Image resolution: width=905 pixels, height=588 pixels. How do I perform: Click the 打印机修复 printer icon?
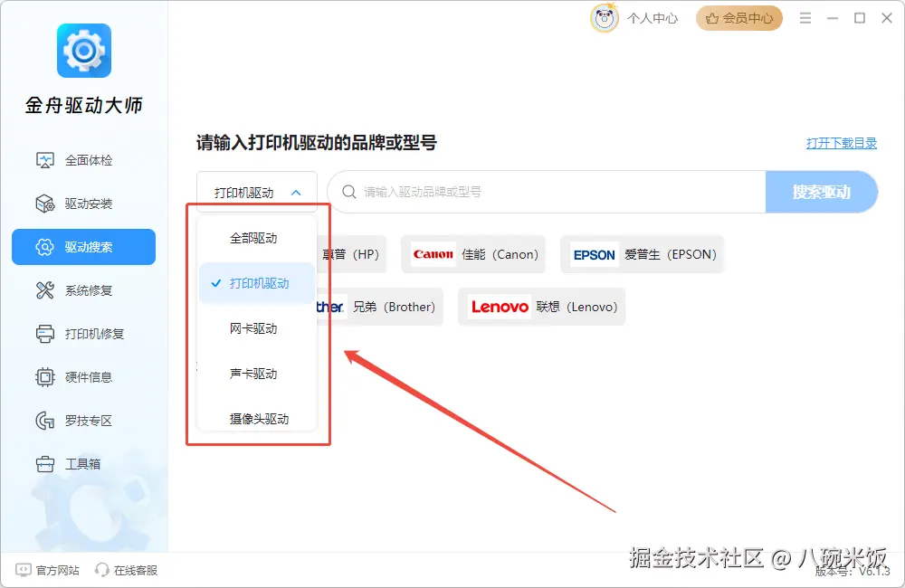45,334
